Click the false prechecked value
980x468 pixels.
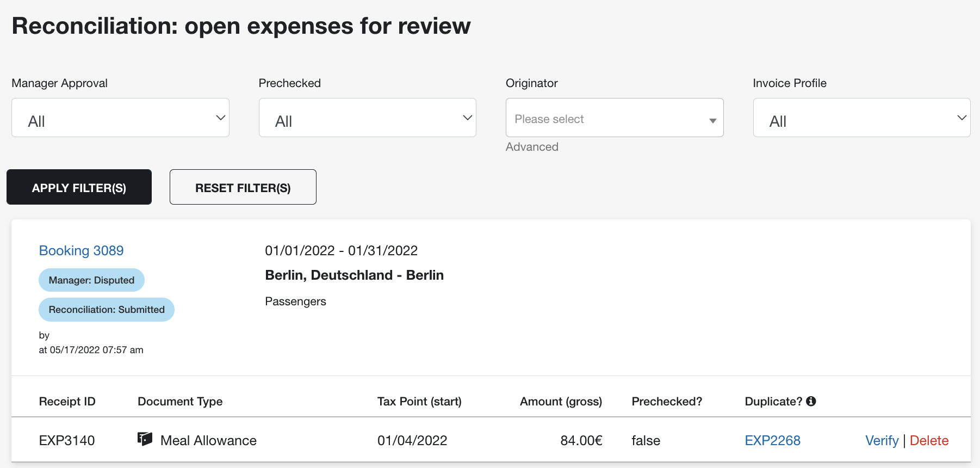click(x=646, y=440)
